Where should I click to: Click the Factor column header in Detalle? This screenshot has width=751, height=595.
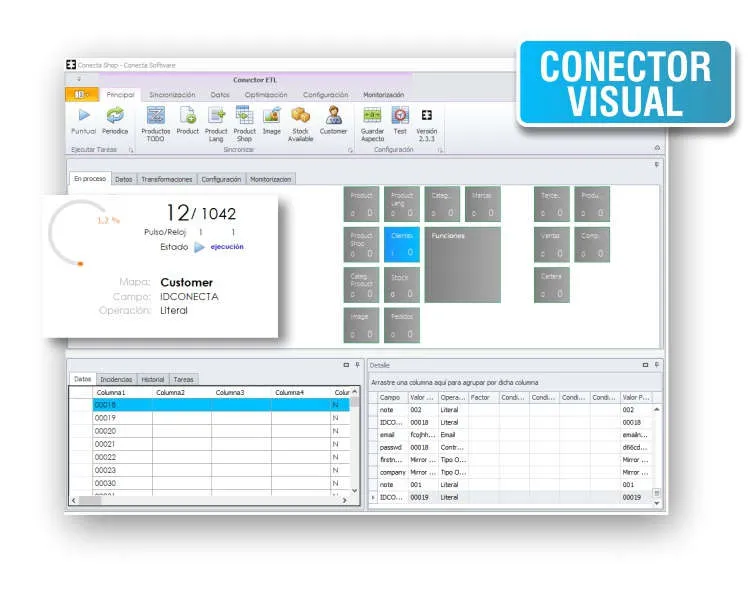click(x=483, y=398)
